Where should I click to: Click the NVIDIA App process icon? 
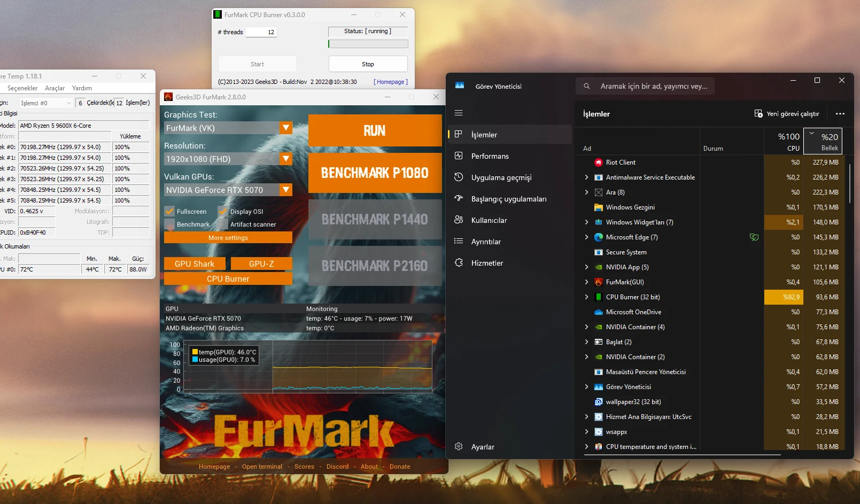[599, 267]
